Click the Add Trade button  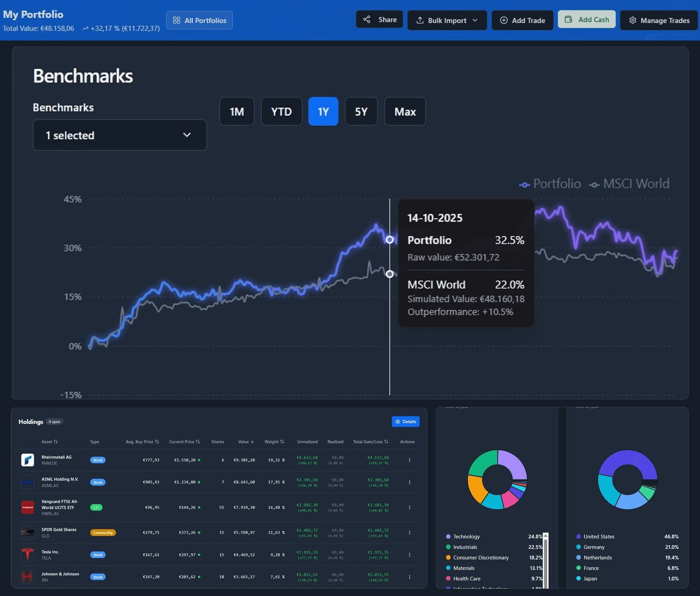point(522,20)
